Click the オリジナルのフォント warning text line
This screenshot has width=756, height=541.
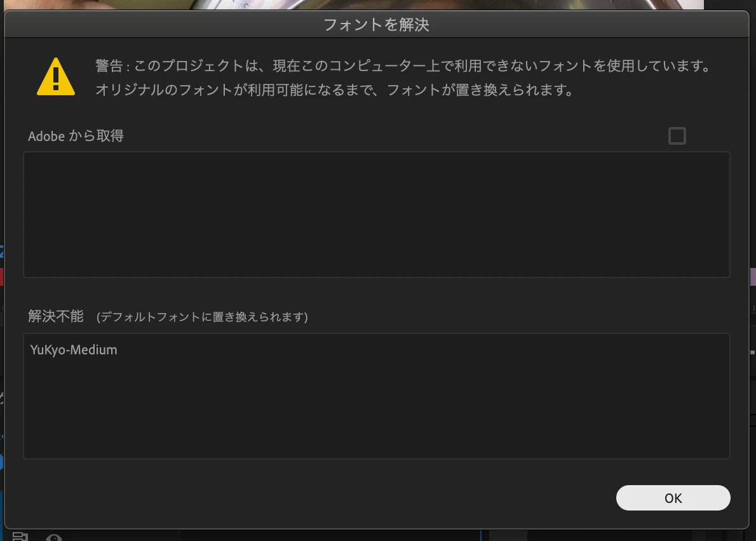point(334,90)
